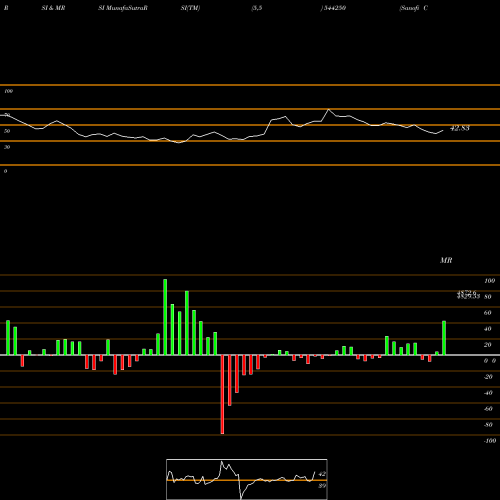This screenshot has width=500, height=500.
Task: Click the deepest red bar in MR chart
Action: click(x=222, y=394)
